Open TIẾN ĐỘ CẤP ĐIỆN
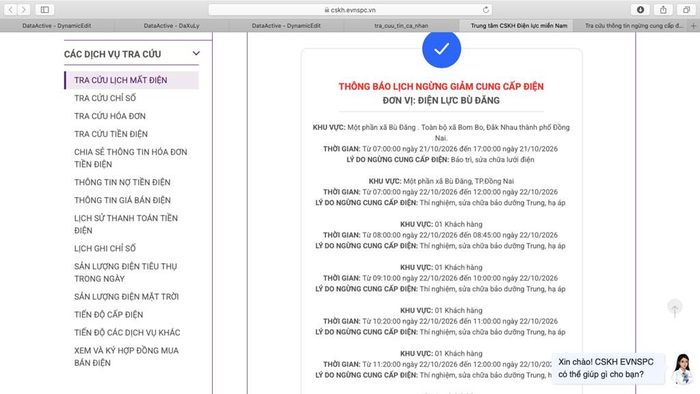The width and height of the screenshot is (700, 394). (x=108, y=314)
